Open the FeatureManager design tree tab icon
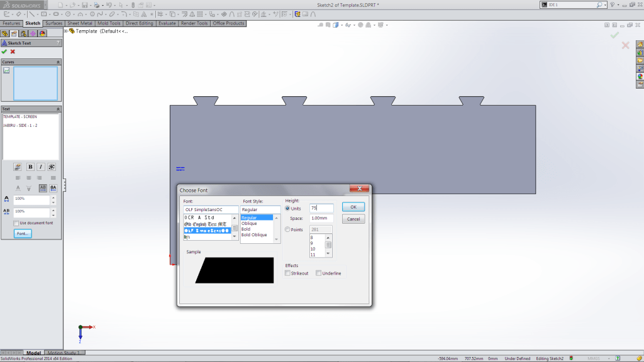644x362 pixels. pyautogui.click(x=5, y=33)
